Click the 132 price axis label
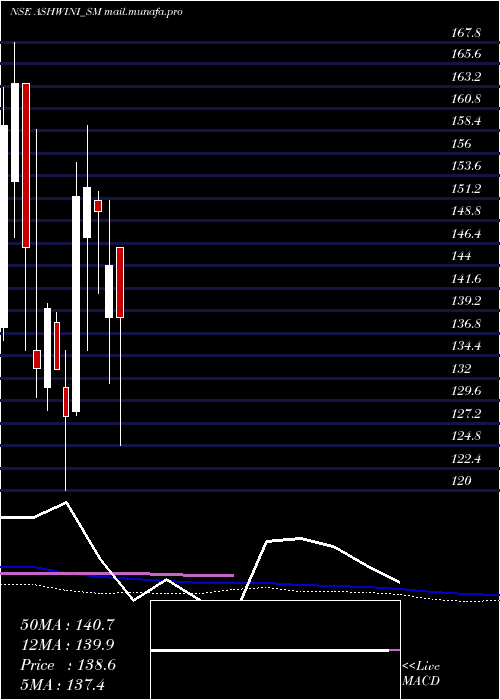Viewport: 500px width, 700px height. coord(461,369)
